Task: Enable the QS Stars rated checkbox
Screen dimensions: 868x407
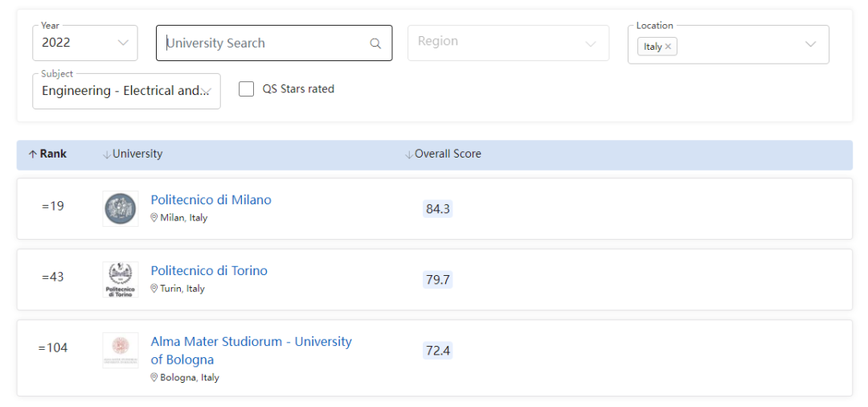Action: [247, 88]
